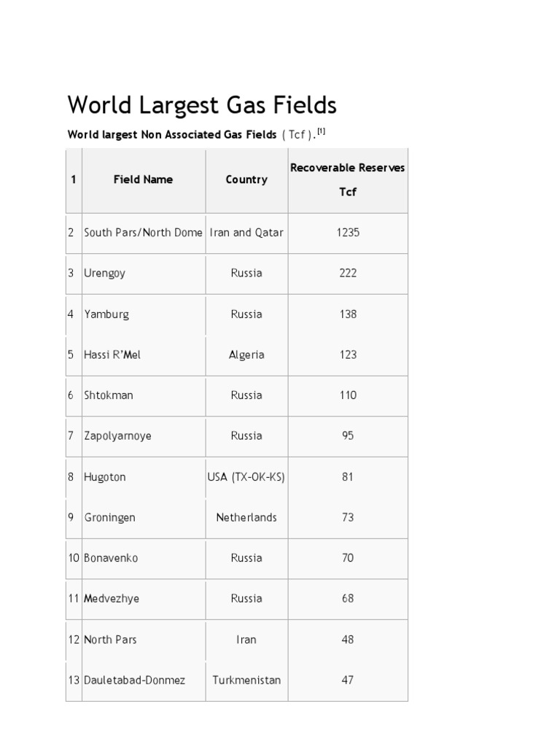The width and height of the screenshot is (560, 747).
Task: Click the 'Bonavenko' field name cell
Action: click(111, 558)
